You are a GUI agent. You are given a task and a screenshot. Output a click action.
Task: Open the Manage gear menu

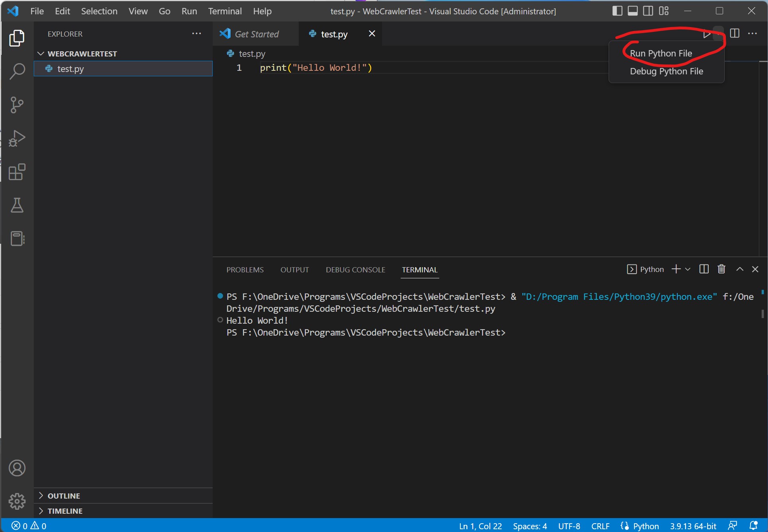coord(17,501)
